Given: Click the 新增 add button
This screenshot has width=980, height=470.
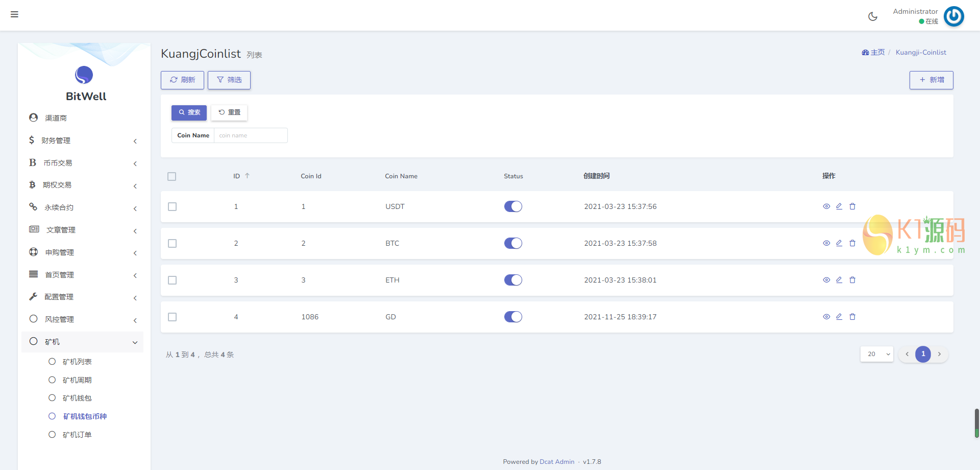Looking at the screenshot, I should (931, 80).
